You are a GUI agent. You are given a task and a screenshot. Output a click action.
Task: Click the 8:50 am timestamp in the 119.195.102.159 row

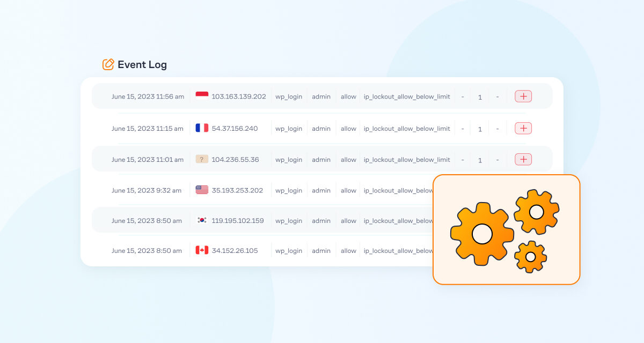[x=147, y=221]
